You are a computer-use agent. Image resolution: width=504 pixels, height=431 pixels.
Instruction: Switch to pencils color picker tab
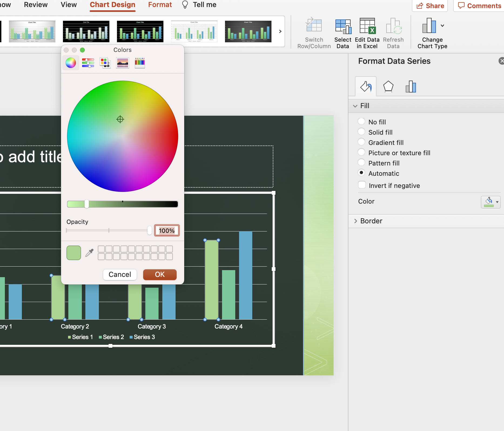[140, 63]
